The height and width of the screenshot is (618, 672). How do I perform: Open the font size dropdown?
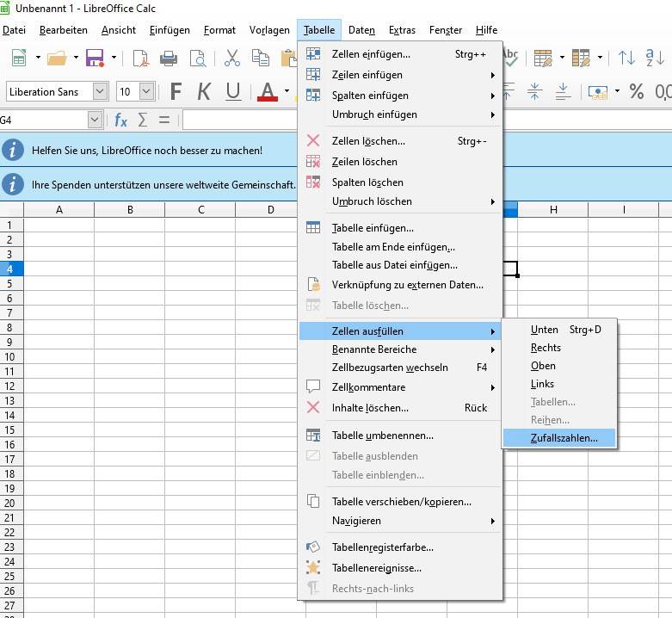pos(146,91)
